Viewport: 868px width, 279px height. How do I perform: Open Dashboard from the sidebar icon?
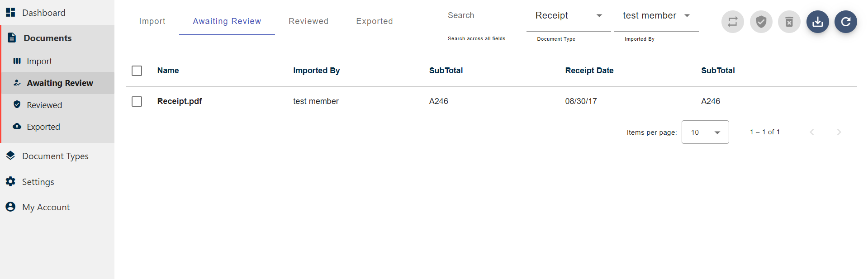(10, 13)
